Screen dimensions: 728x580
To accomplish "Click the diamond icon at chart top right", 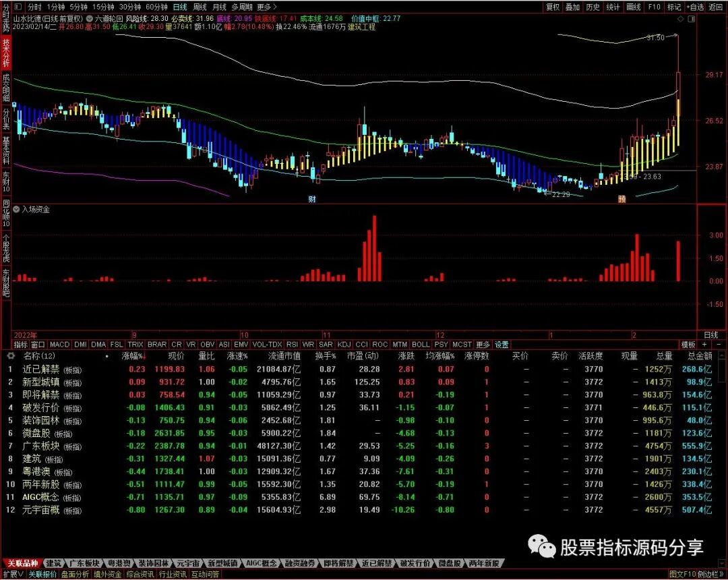I will (681, 19).
